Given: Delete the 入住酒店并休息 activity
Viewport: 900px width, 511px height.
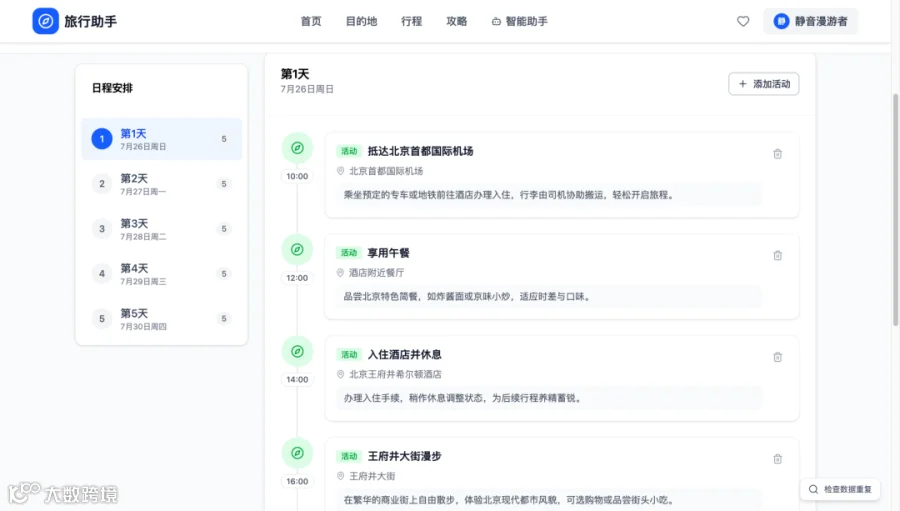Looking at the screenshot, I should pyautogui.click(x=777, y=357).
